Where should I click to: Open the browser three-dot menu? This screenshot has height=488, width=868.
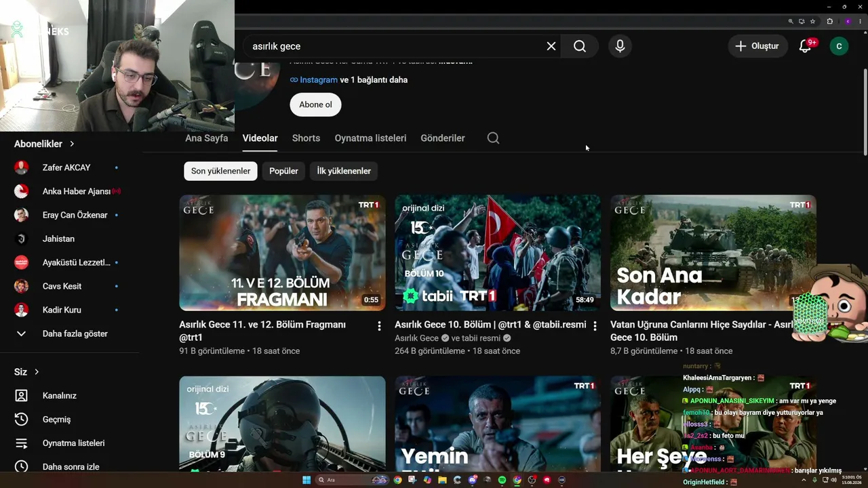[x=860, y=22]
